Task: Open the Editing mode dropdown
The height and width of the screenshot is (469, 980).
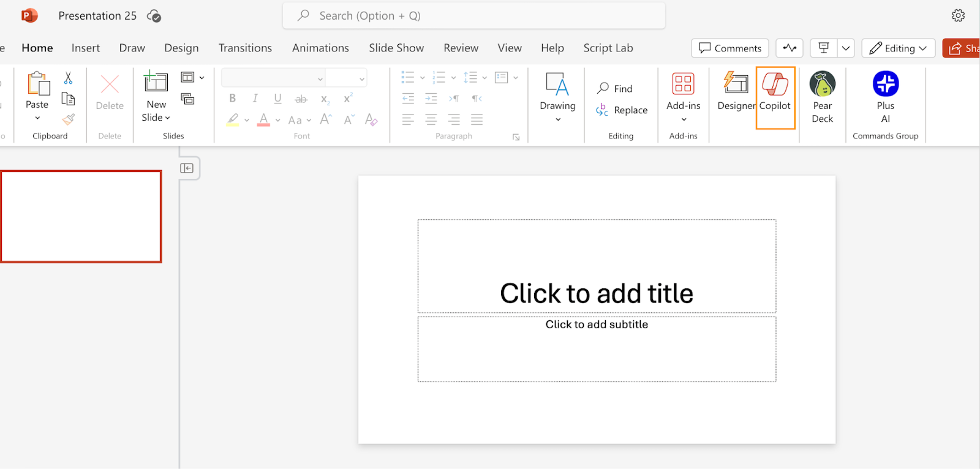Action: [x=899, y=48]
